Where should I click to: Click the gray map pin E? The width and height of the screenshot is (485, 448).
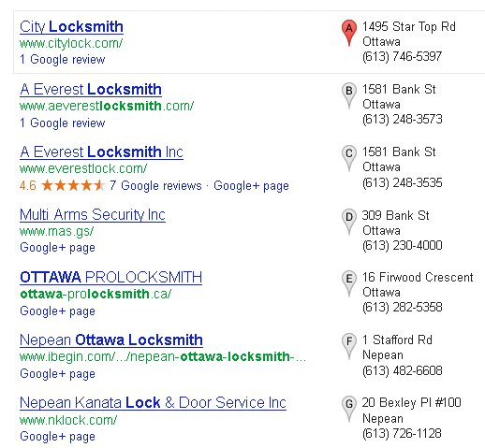click(x=349, y=283)
